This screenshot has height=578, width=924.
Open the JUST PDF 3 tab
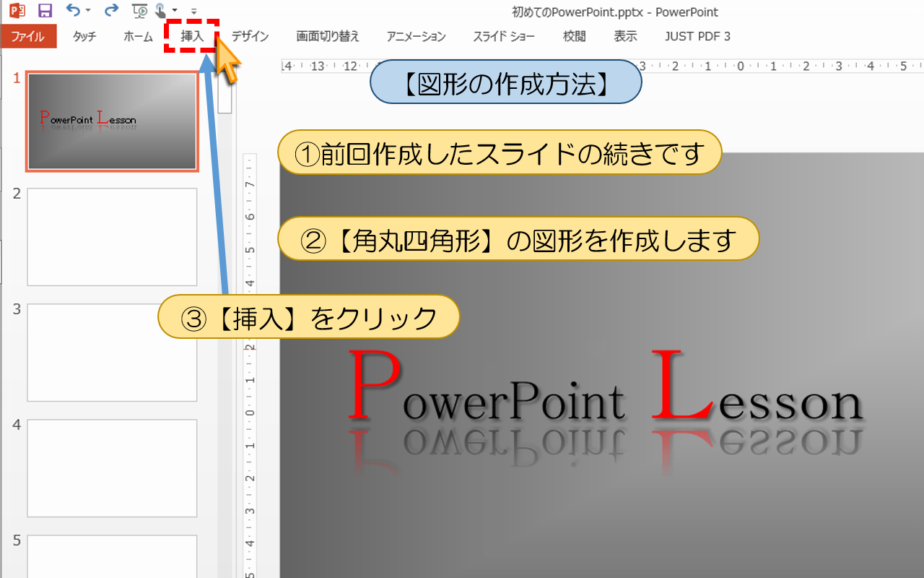pos(698,36)
